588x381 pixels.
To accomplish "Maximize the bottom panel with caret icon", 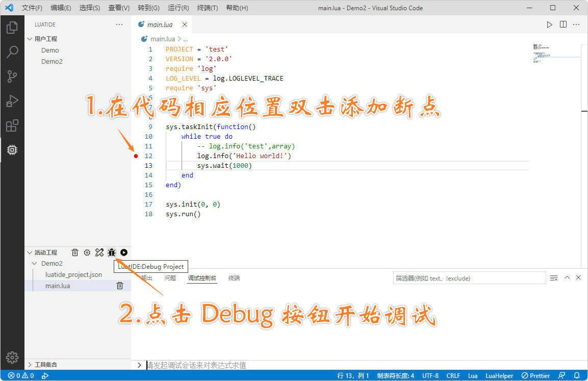I will click(x=567, y=277).
